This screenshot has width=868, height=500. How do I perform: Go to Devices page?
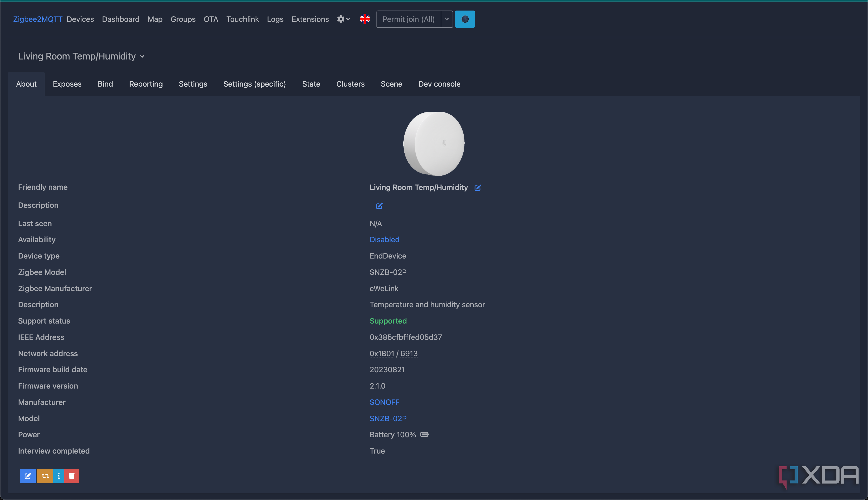pyautogui.click(x=80, y=19)
